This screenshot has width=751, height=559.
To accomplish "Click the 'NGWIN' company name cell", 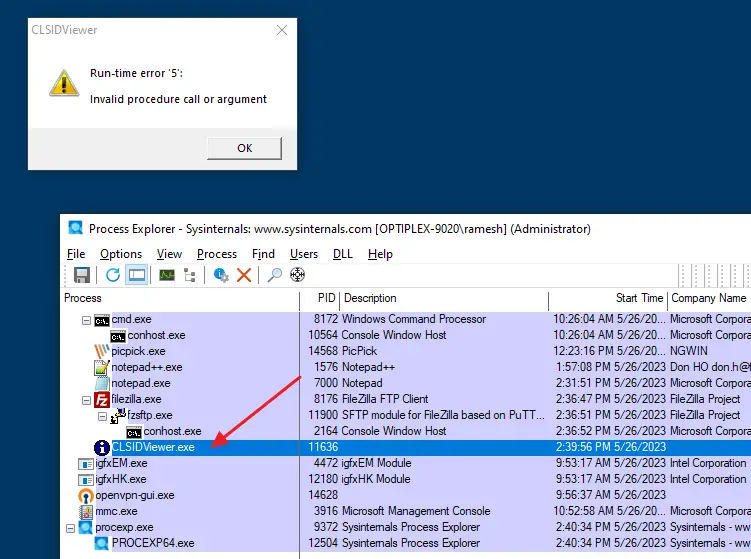I will pos(688,352).
